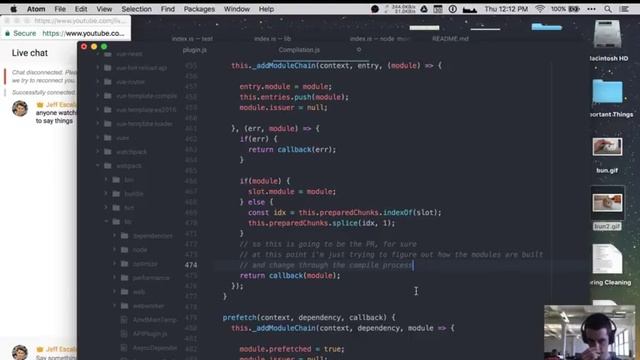This screenshot has height=360, width=640.
Task: Click the battery 100% indicator
Action: [x=565, y=9]
